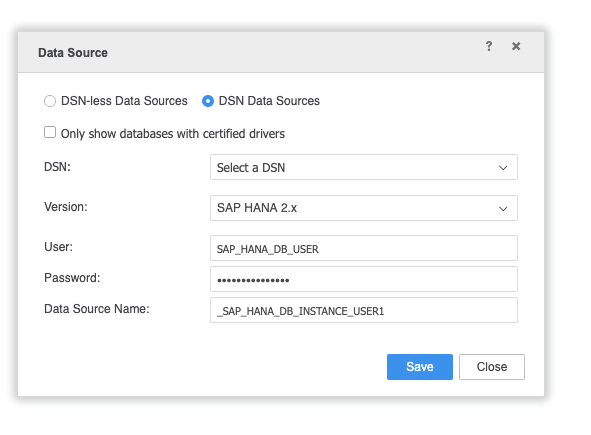The height and width of the screenshot is (435, 591).
Task: Click the "DSN-less Data Sources" label text
Action: tap(124, 101)
